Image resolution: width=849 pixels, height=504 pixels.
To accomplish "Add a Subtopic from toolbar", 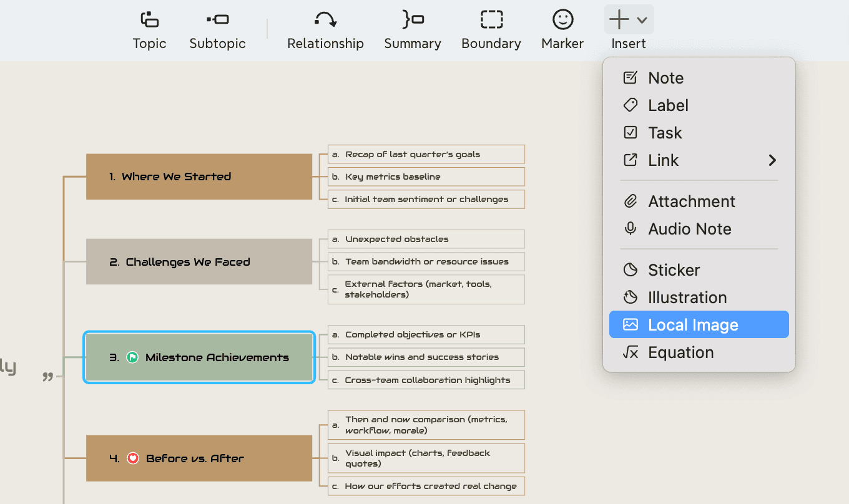I will tap(217, 31).
